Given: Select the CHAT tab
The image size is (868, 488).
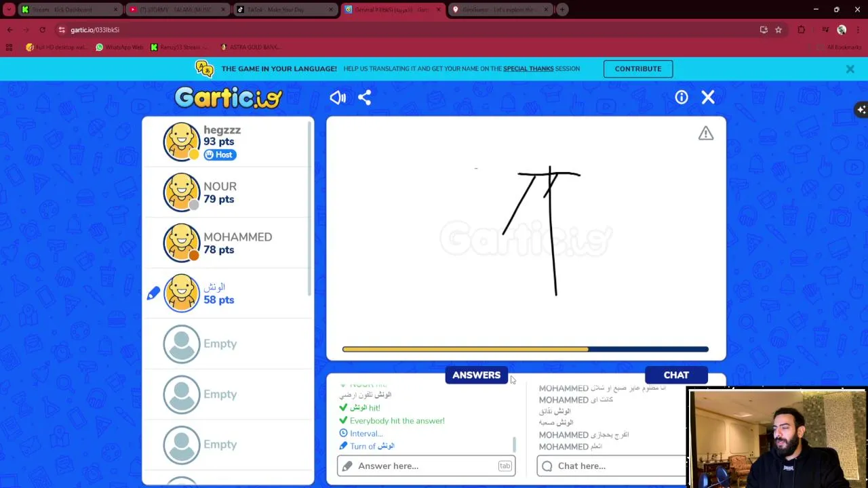Looking at the screenshot, I should click(x=676, y=375).
